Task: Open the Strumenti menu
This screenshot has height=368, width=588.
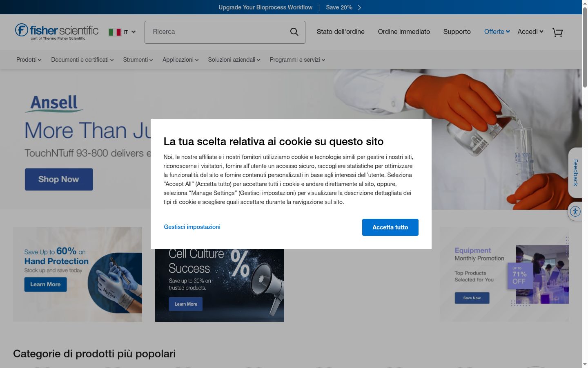Action: click(x=138, y=60)
